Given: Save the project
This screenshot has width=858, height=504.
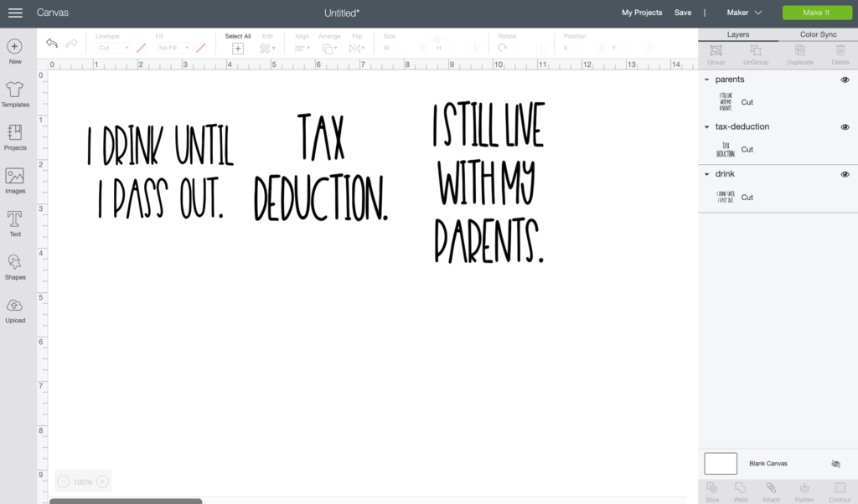Looking at the screenshot, I should (x=683, y=13).
